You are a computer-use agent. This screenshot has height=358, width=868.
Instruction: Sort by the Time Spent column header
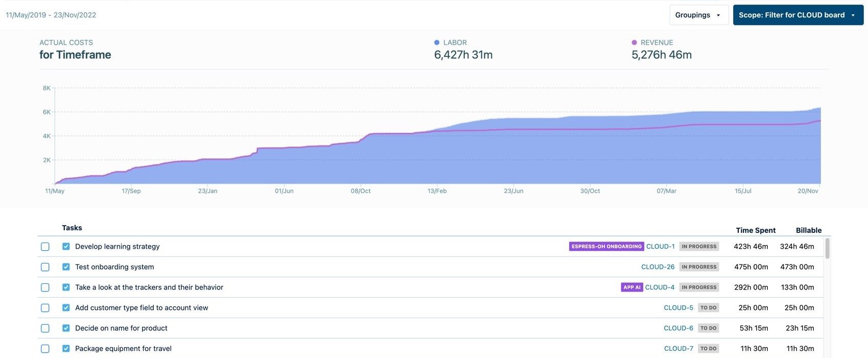[x=755, y=230]
